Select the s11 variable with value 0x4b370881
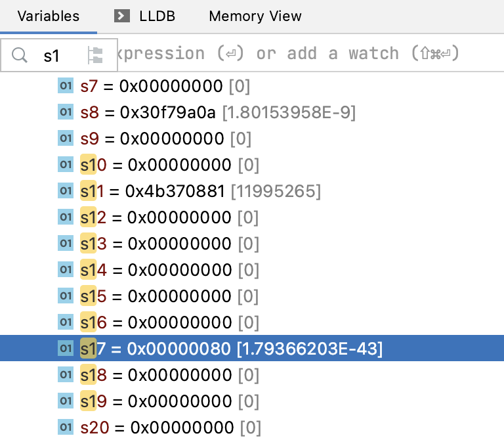The width and height of the screenshot is (504, 440). (200, 191)
